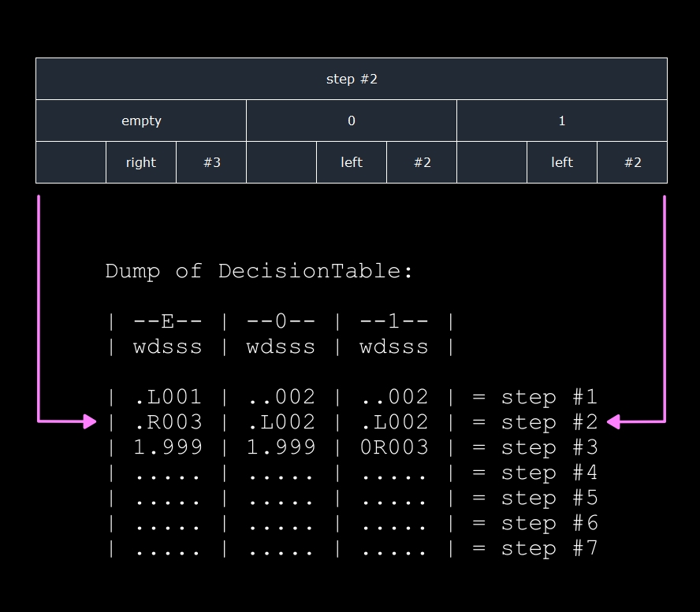
Task: Click the '0' symbol column header
Action: tap(352, 121)
